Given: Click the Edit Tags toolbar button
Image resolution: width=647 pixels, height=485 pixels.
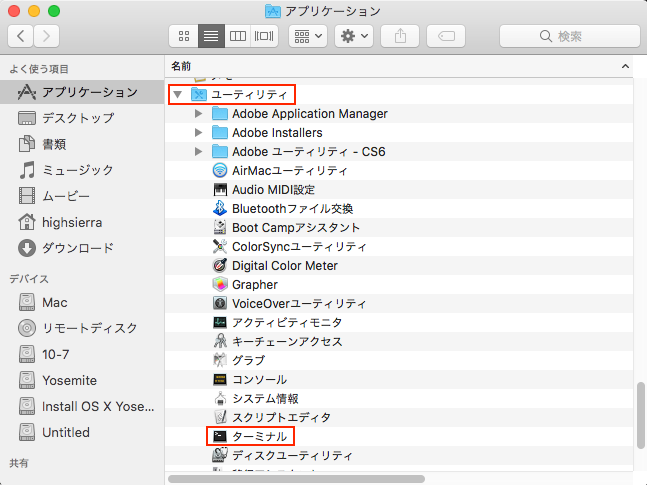Looking at the screenshot, I should click(446, 36).
